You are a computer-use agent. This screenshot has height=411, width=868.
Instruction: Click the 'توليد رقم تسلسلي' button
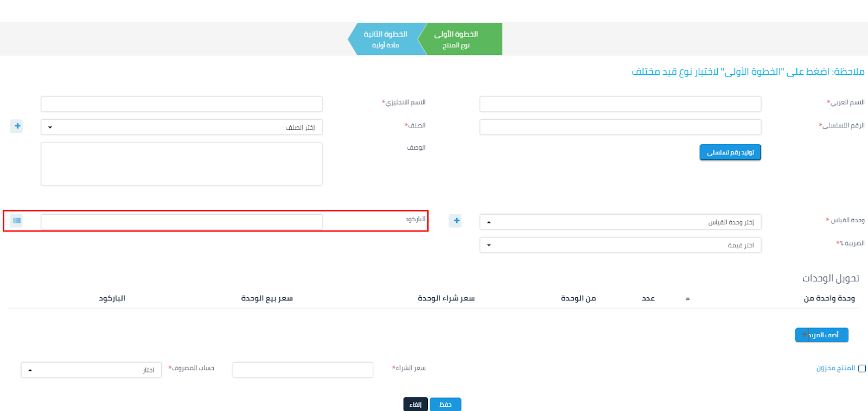pos(730,152)
